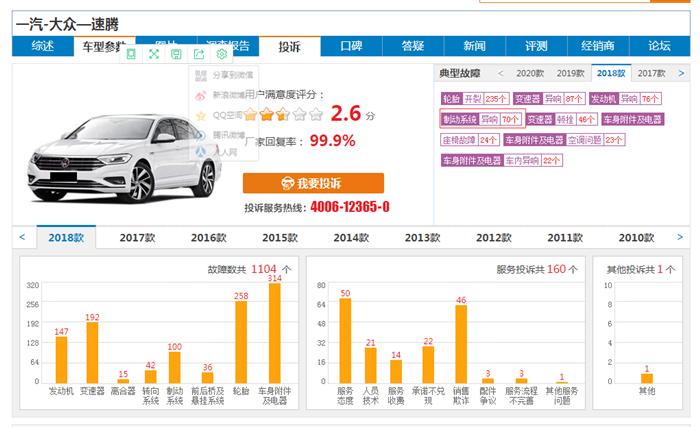Click fault tag 轮胎 开裂 235个
Screen dimensions: 700x427
(475, 99)
